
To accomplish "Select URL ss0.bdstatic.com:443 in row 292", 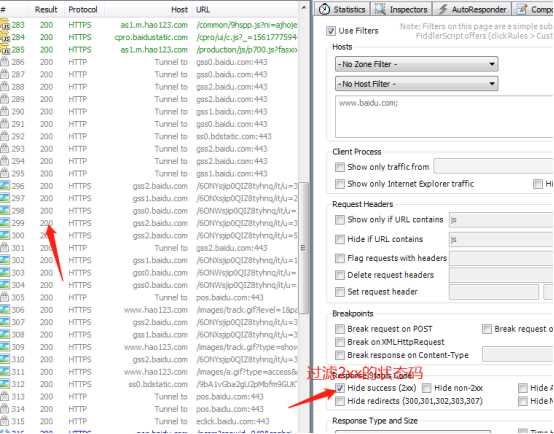I will tap(234, 136).
